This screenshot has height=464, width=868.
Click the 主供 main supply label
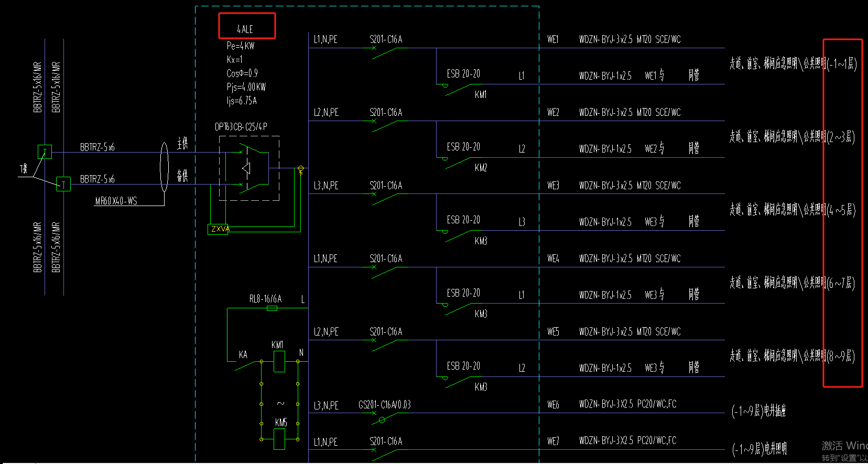click(x=182, y=143)
